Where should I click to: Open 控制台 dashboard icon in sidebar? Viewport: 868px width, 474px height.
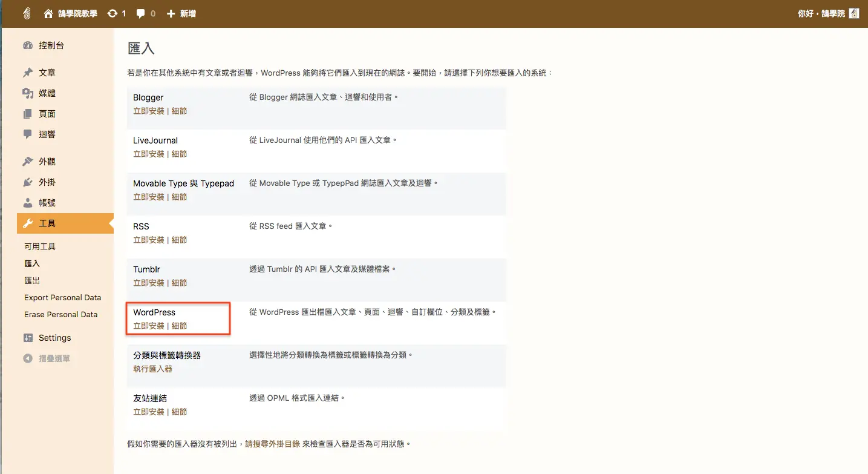28,45
